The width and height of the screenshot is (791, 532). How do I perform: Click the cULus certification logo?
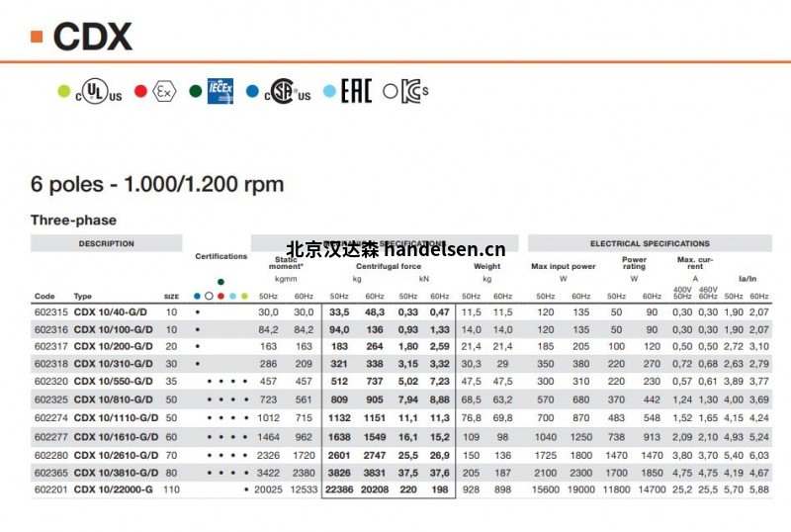pos(99,91)
